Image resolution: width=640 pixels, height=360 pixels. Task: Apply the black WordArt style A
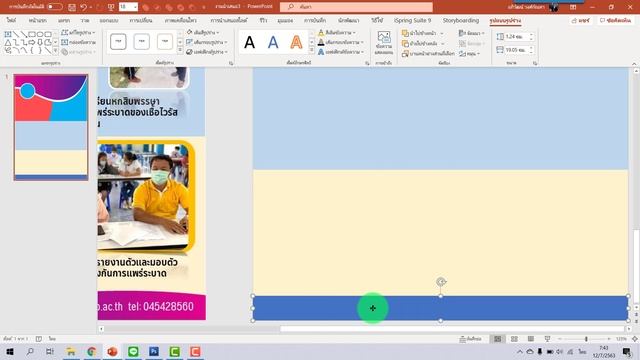(249, 42)
